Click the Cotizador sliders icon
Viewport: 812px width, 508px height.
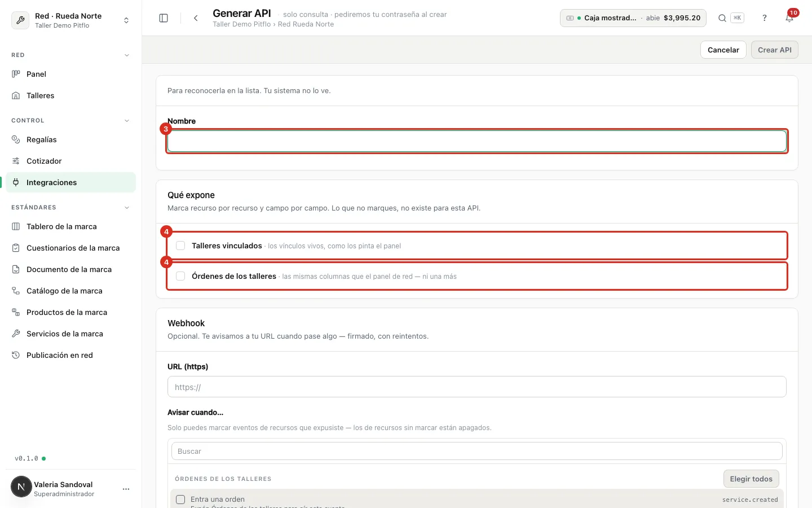pyautogui.click(x=16, y=161)
